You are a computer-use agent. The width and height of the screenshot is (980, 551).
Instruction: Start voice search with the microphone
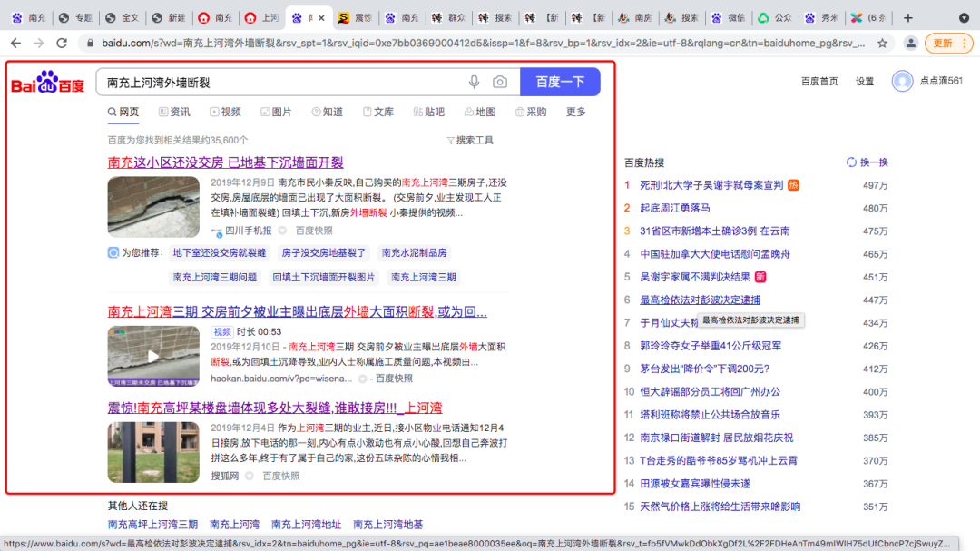click(x=475, y=82)
